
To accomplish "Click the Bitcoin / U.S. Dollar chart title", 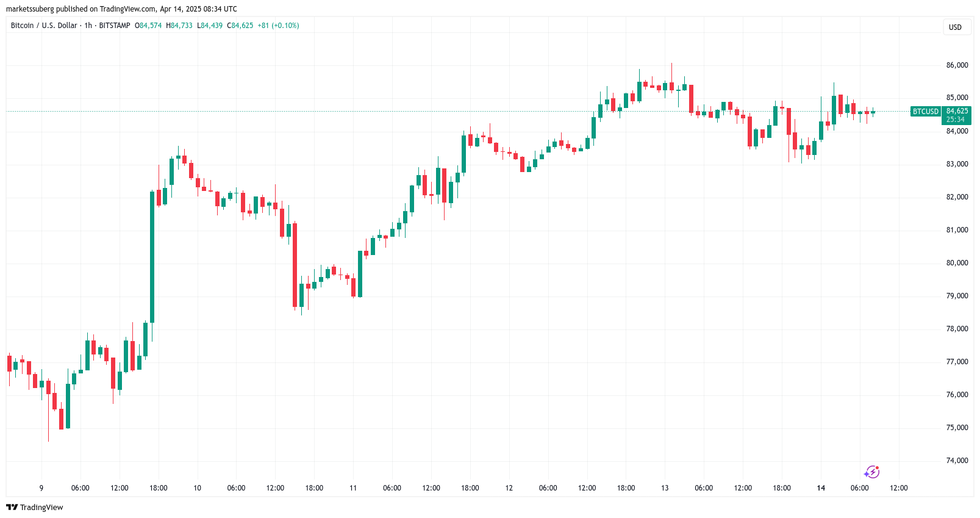I will pyautogui.click(x=44, y=26).
